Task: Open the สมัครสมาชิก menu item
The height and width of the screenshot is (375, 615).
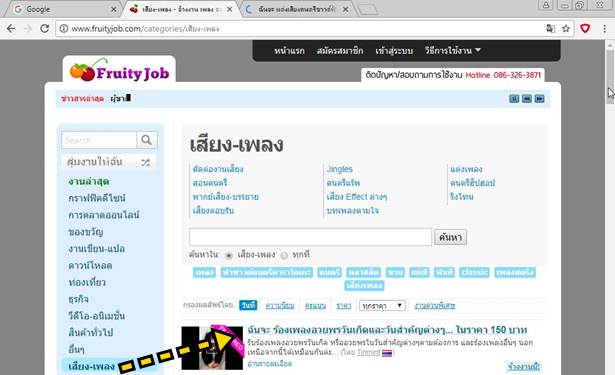Action: [340, 51]
